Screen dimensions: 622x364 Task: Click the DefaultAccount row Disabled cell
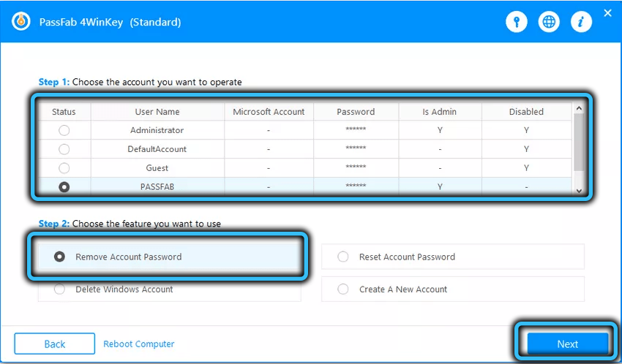click(x=526, y=149)
